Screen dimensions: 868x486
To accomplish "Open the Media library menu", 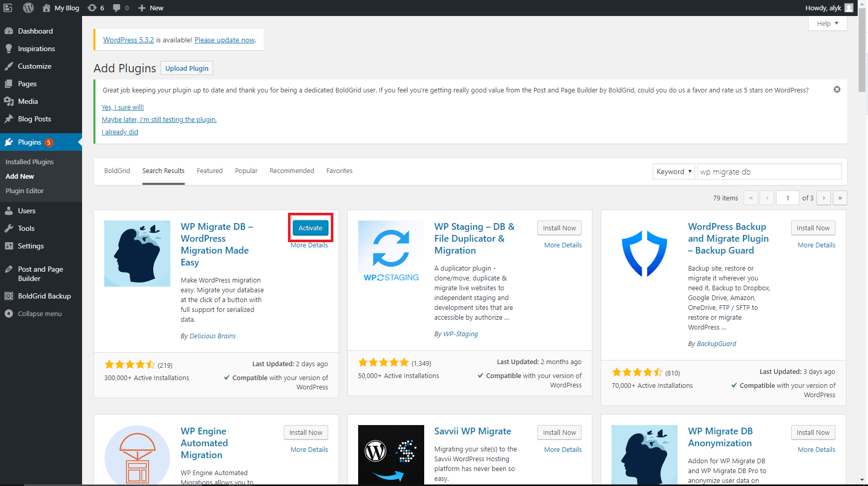I will (28, 101).
